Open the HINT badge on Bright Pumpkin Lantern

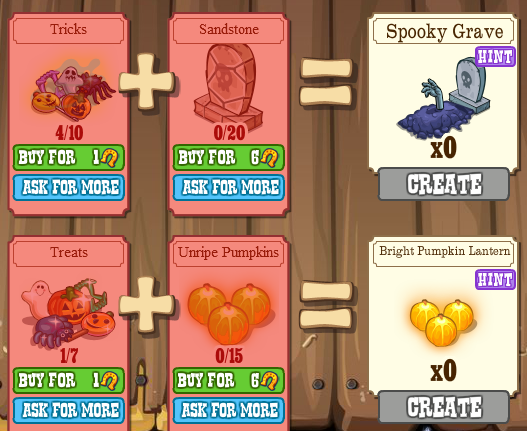coord(495,279)
